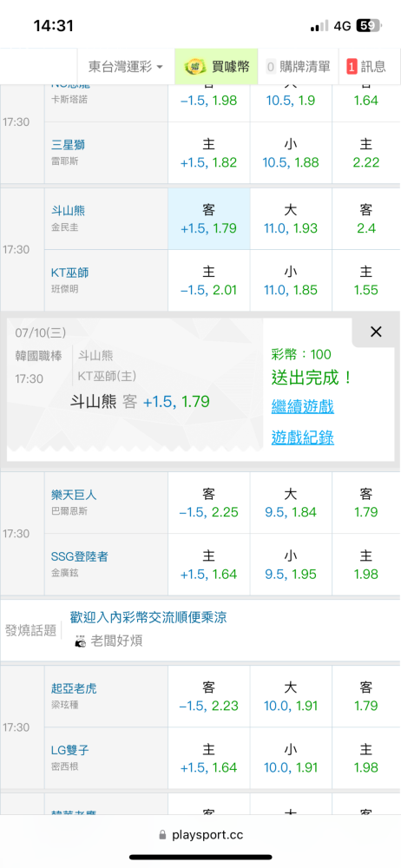
Task: Tap the lock icon beside playsport.cc
Action: 162,835
